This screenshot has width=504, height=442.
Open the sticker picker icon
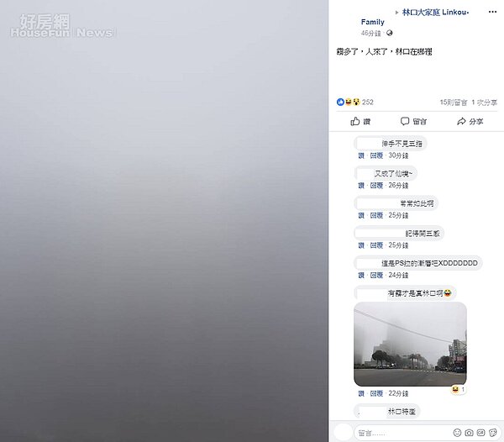pyautogui.click(x=493, y=433)
